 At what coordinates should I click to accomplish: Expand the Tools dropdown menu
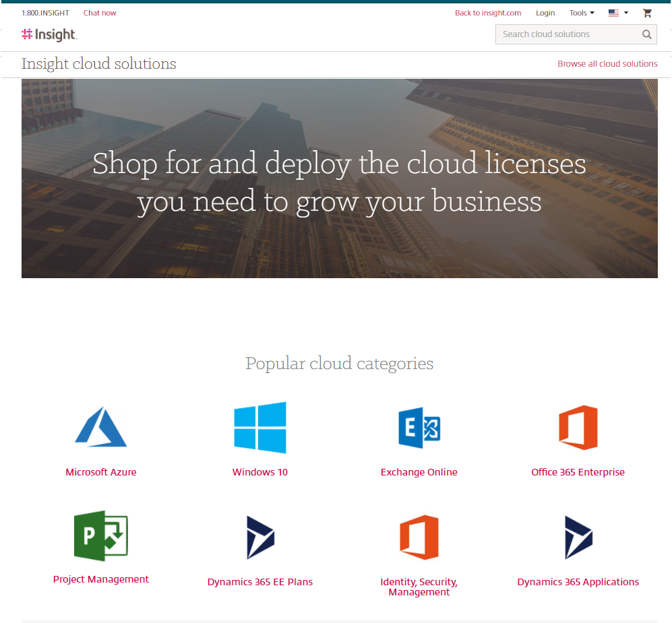[x=581, y=13]
